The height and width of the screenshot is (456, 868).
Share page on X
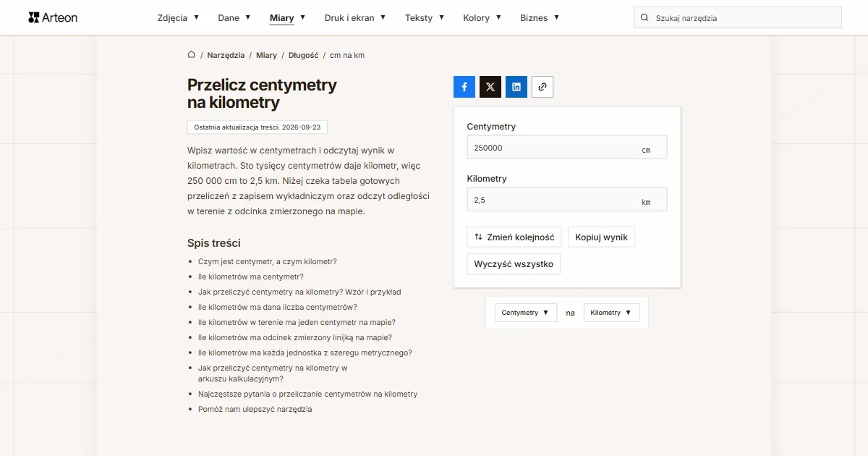(490, 87)
